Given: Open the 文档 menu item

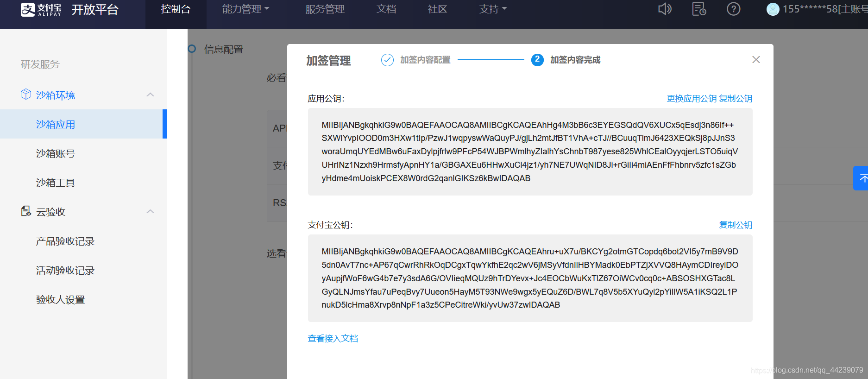Looking at the screenshot, I should point(386,9).
